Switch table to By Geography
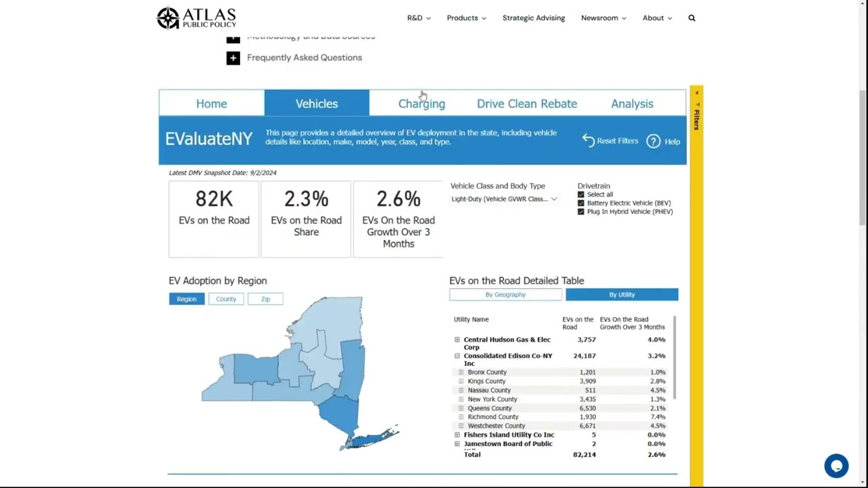868x488 pixels. 505,295
